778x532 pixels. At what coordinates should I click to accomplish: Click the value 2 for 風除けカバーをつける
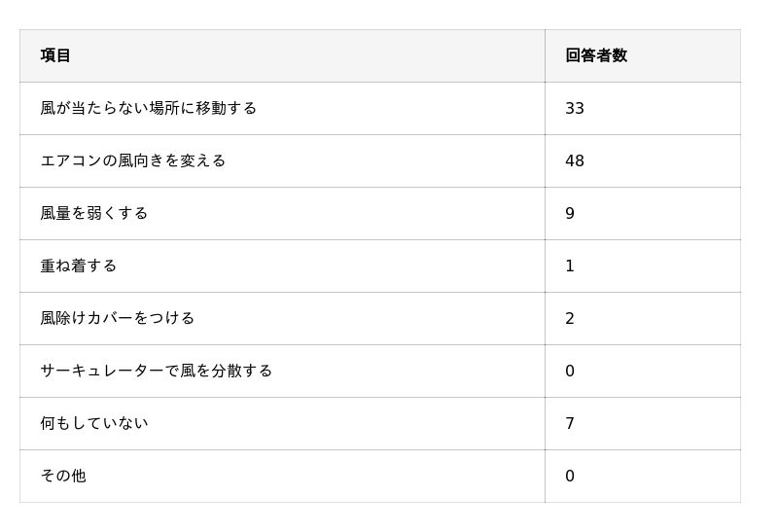(570, 318)
